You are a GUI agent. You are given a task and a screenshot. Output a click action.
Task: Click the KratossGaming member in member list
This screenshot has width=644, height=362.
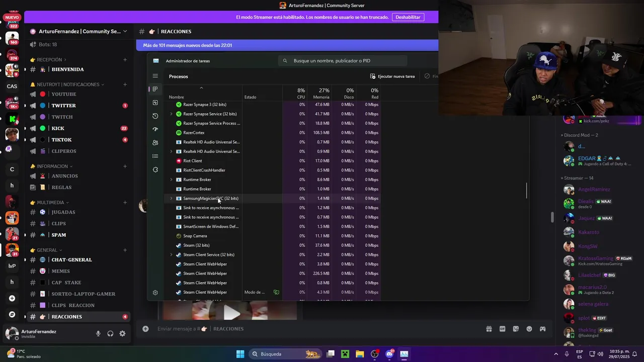pyautogui.click(x=599, y=260)
